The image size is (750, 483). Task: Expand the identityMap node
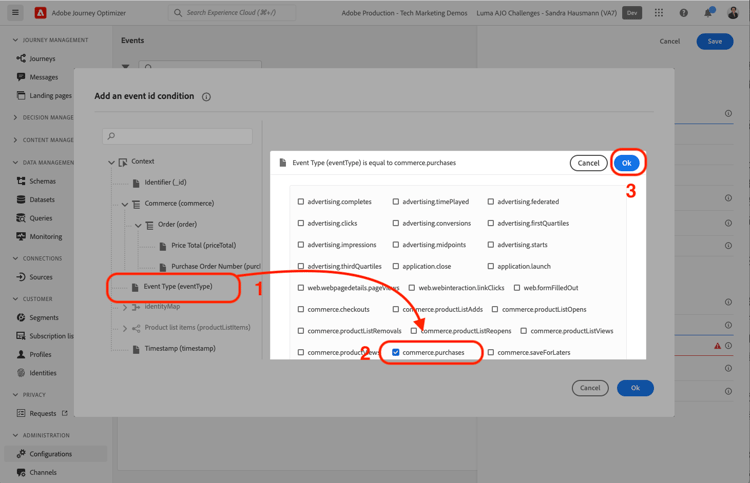[x=124, y=307]
